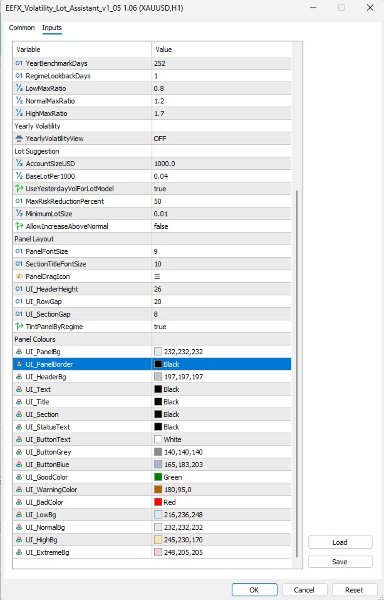Click the fraction icon beside LowMaxRatio
Screen dimensions: 384x600
point(19,88)
